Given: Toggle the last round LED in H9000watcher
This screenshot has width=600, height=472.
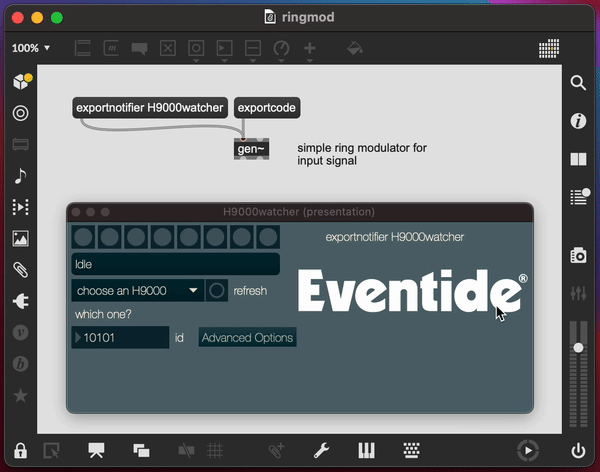Looking at the screenshot, I should [268, 237].
